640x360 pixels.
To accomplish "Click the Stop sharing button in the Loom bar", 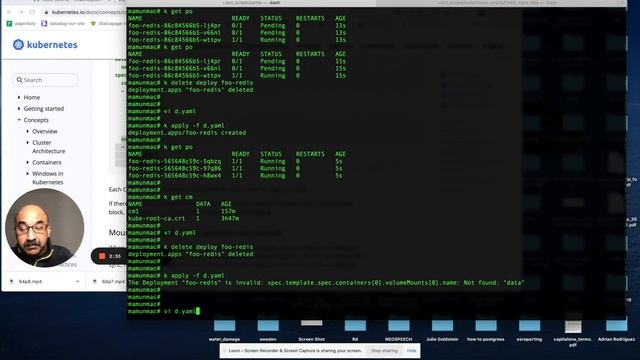I will (384, 351).
